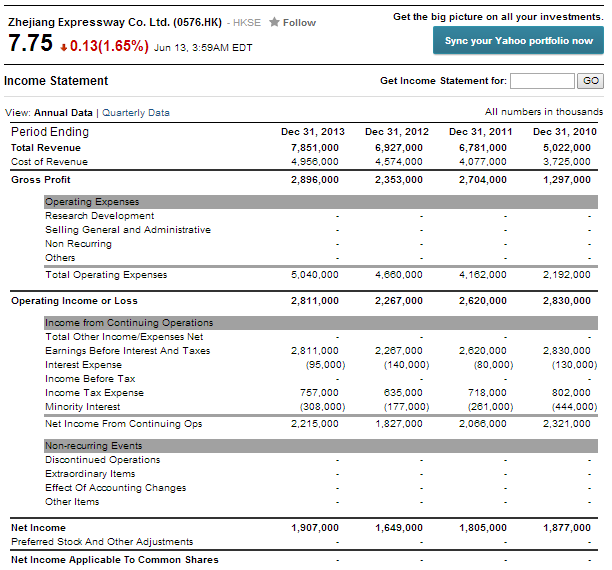This screenshot has height=570, width=612.
Task: Click the Follow star icon
Action: (x=274, y=22)
